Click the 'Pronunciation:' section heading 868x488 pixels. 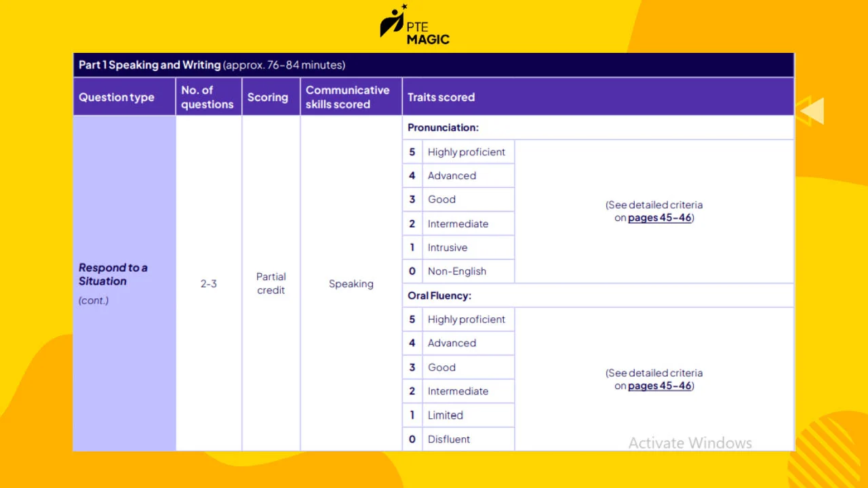click(x=443, y=127)
